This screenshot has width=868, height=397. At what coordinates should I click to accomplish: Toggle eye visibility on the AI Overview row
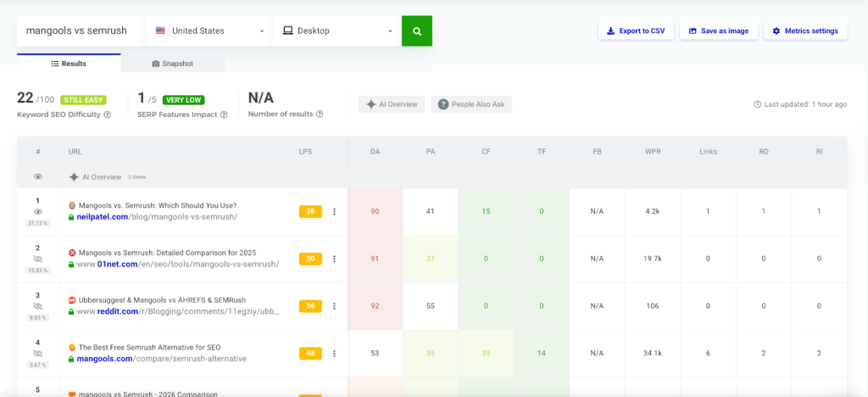(x=38, y=176)
